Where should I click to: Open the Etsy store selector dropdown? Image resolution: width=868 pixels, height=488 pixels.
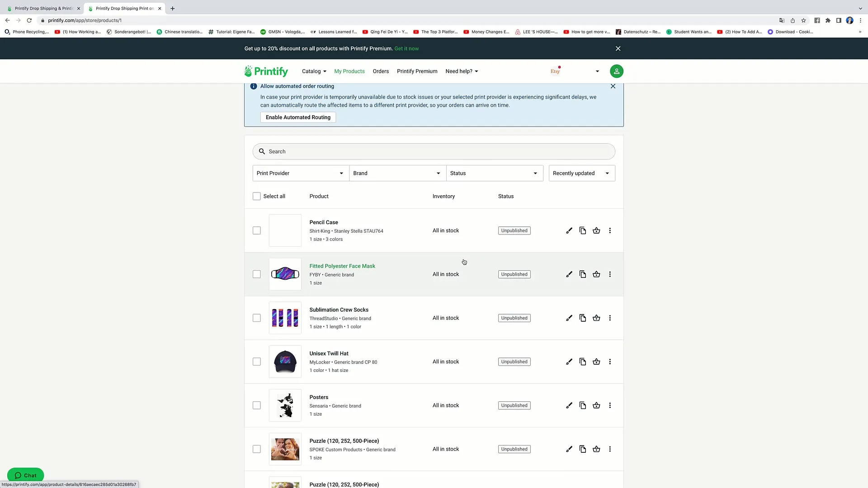pos(575,71)
